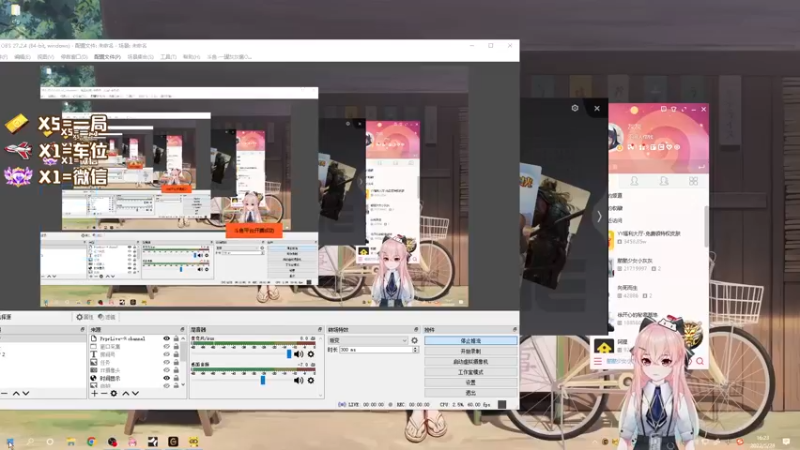The height and width of the screenshot is (450, 800).
Task: Expand the dark YY side panel chevron arrow
Action: pyautogui.click(x=599, y=216)
